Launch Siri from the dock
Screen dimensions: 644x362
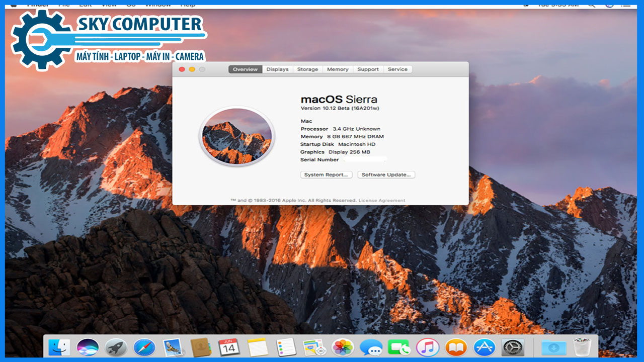88,347
